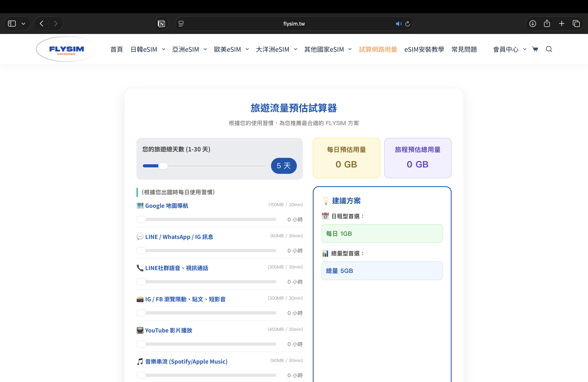
Task: Click the YouTube 影片播放 hours slider
Action: 206,344
